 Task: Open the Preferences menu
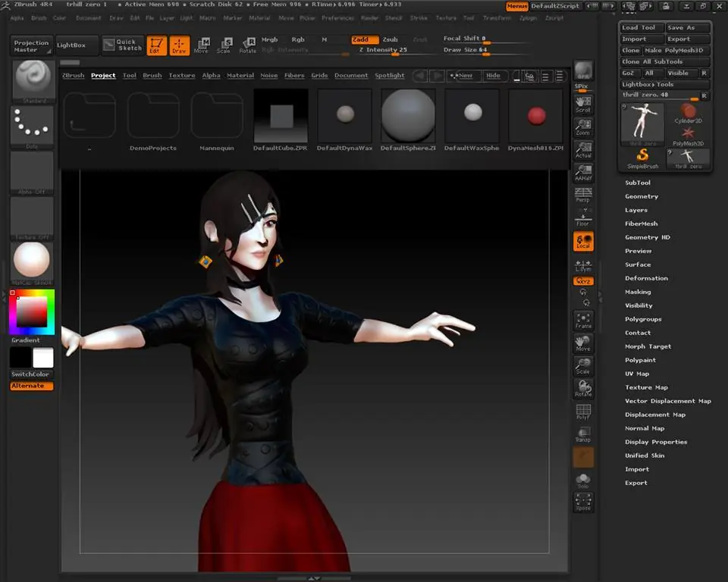tap(338, 17)
